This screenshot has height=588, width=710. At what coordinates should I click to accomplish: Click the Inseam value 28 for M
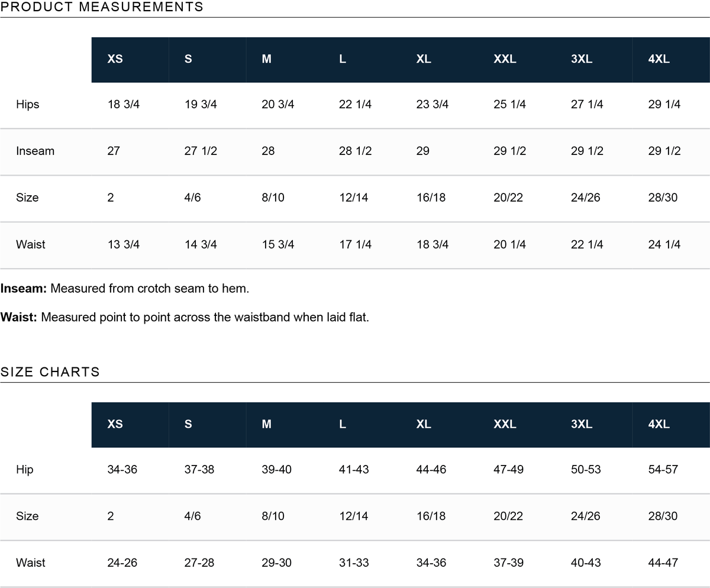[x=268, y=151]
